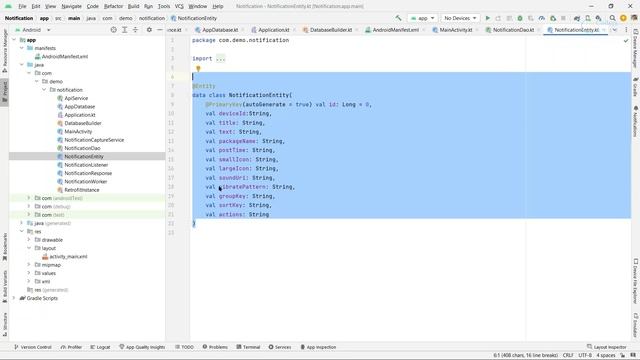Image resolution: width=640 pixels, height=360 pixels.
Task: Click the Search Everywhere magnifier icon
Action: pyautogui.click(x=613, y=18)
